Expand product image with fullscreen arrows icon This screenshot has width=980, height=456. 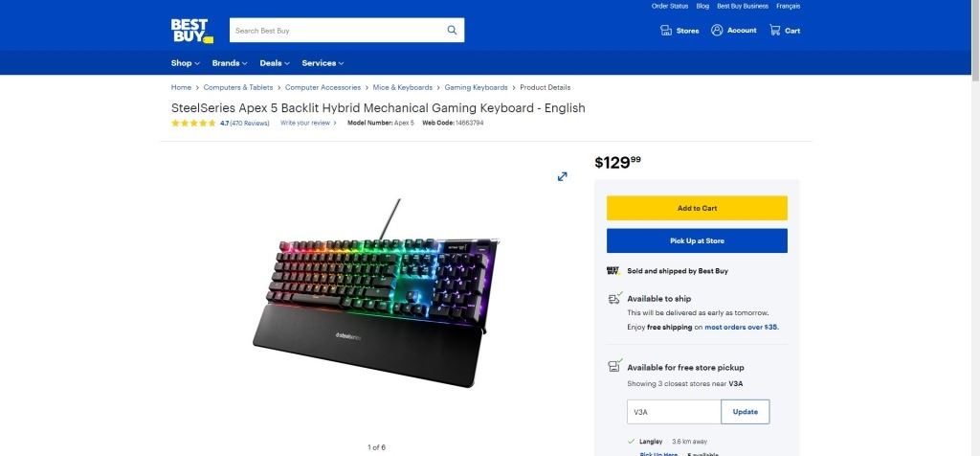563,177
